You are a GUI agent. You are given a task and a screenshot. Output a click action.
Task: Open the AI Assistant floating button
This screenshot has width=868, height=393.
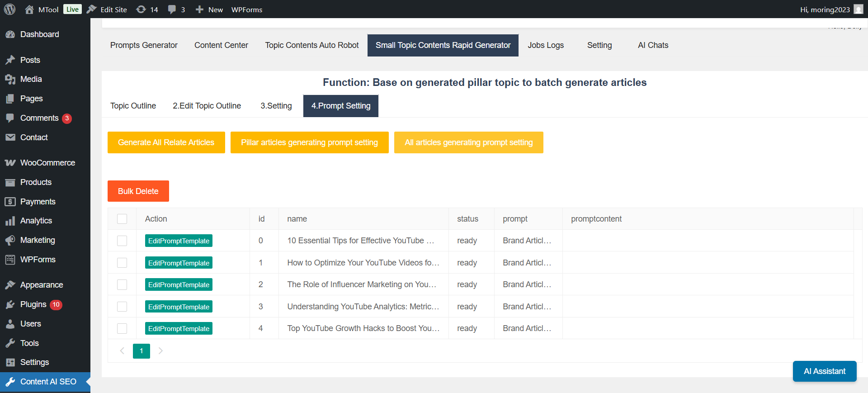[824, 371]
